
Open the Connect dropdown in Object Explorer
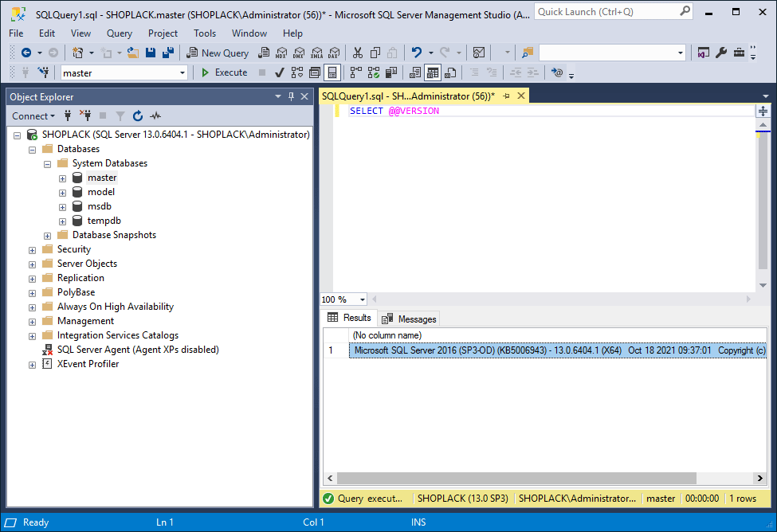pyautogui.click(x=33, y=116)
